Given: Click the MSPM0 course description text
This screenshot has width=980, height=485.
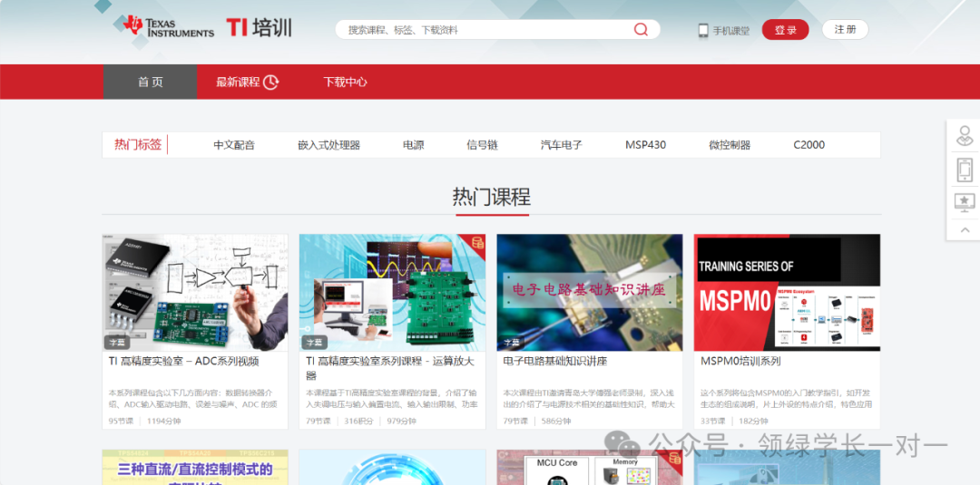Looking at the screenshot, I should tap(786, 398).
